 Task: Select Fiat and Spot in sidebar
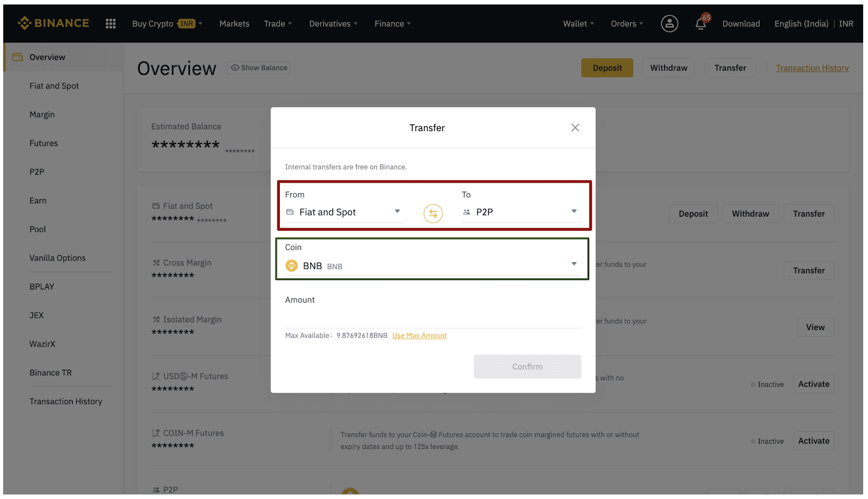pyautogui.click(x=54, y=86)
